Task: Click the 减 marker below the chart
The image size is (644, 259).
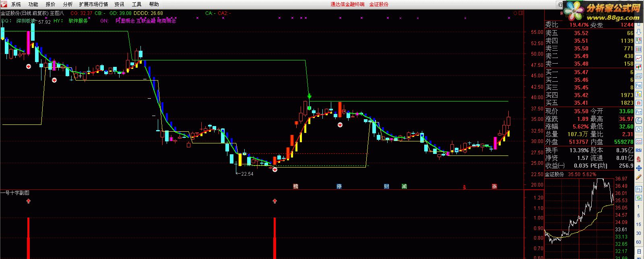Action: 404,186
